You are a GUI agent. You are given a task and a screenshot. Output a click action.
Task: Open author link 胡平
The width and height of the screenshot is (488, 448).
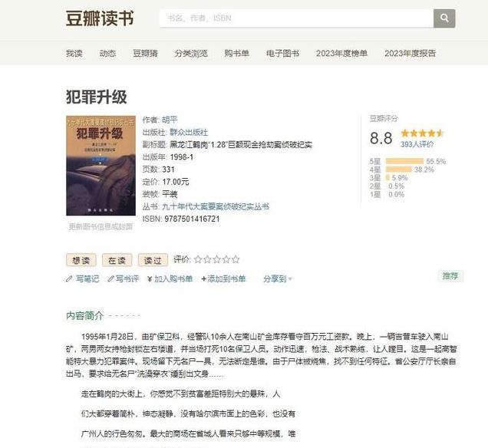pyautogui.click(x=170, y=120)
